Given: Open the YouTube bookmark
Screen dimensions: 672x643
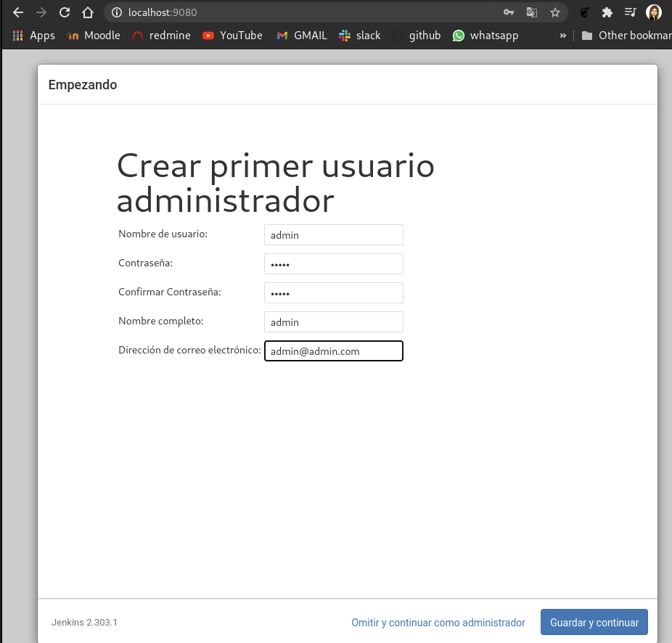Looking at the screenshot, I should coord(232,35).
